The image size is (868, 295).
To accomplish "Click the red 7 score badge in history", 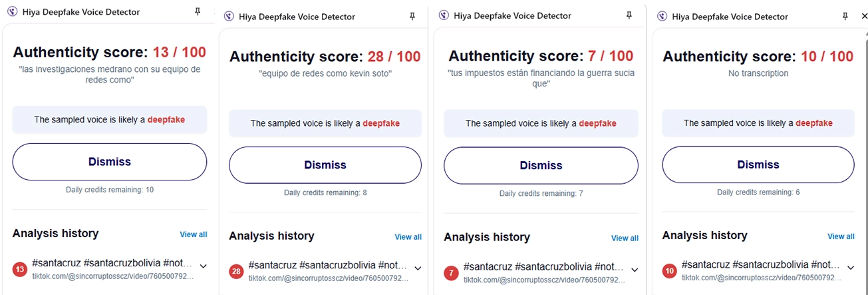I will (x=451, y=272).
